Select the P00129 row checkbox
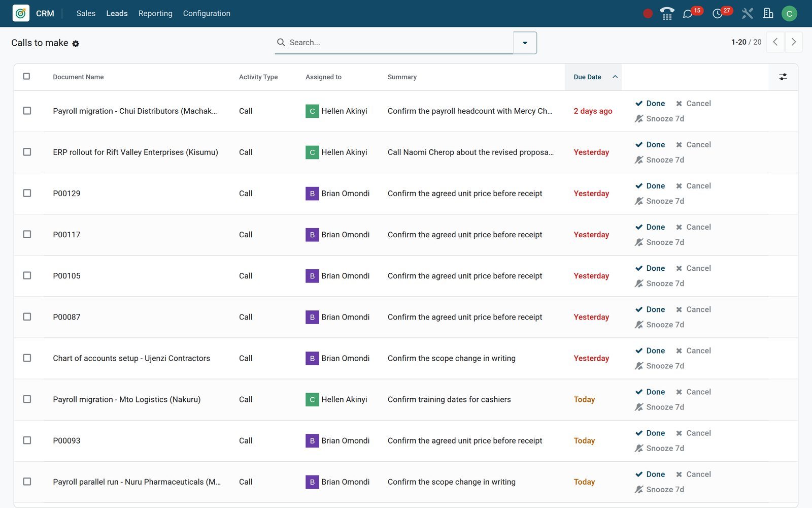The width and height of the screenshot is (812, 508). [27, 193]
